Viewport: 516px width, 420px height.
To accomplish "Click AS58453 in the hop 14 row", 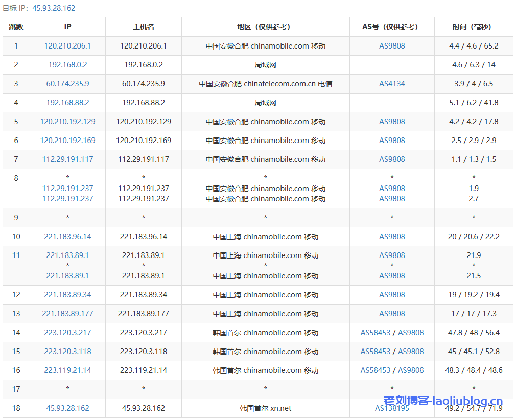I will 375,333.
